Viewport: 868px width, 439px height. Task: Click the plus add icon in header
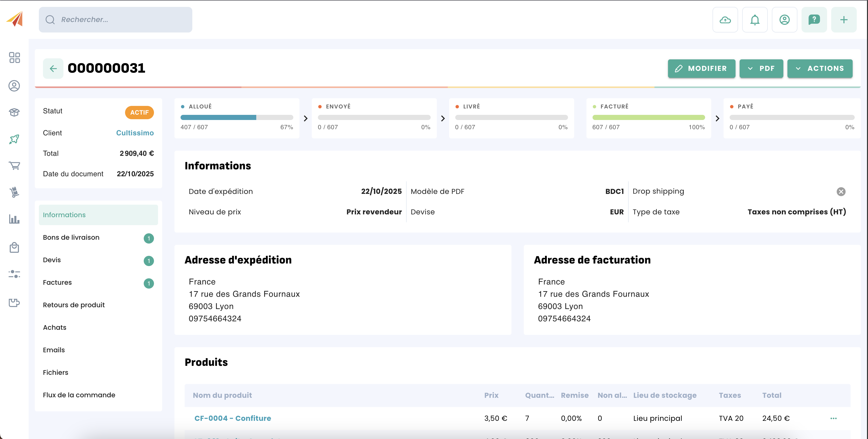coord(843,20)
